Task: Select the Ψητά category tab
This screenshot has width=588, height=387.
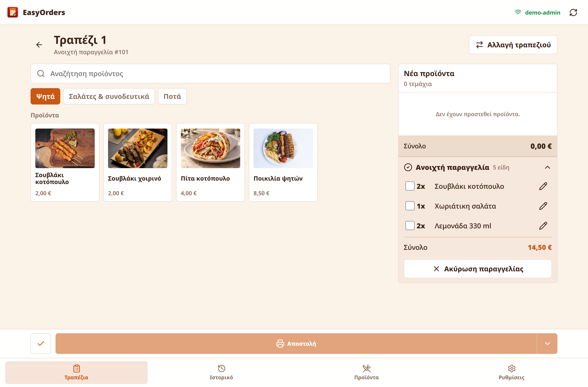Action: [45, 96]
